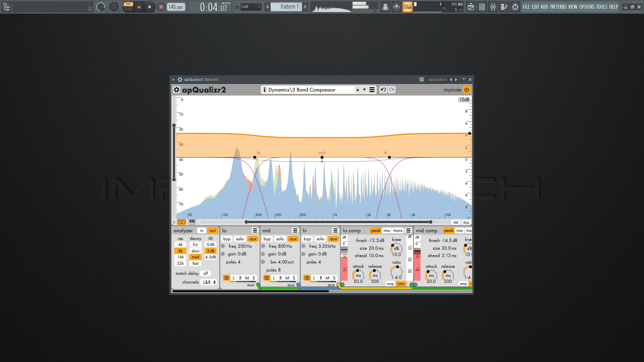Viewport: 644px width, 362px height.
Task: Toggle aux on hi band
Action: [x=333, y=239]
